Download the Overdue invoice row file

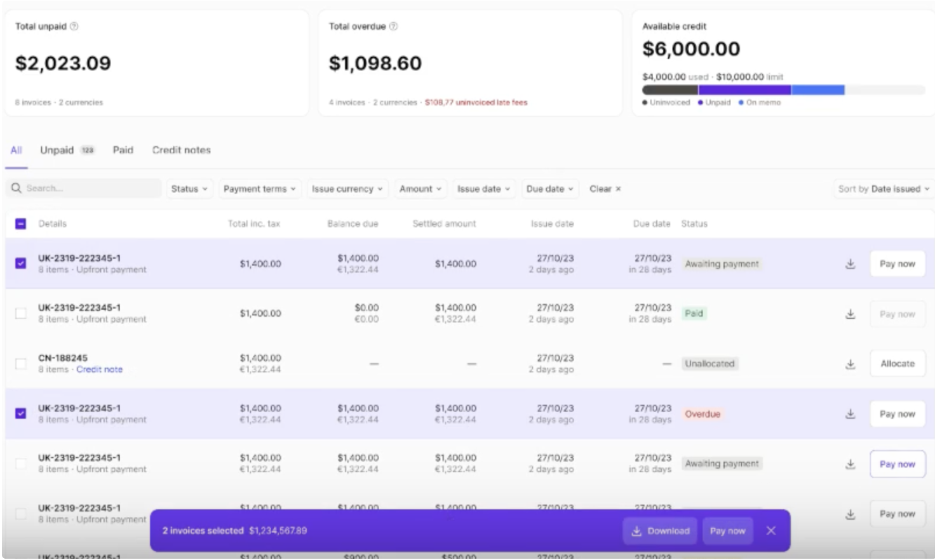850,414
